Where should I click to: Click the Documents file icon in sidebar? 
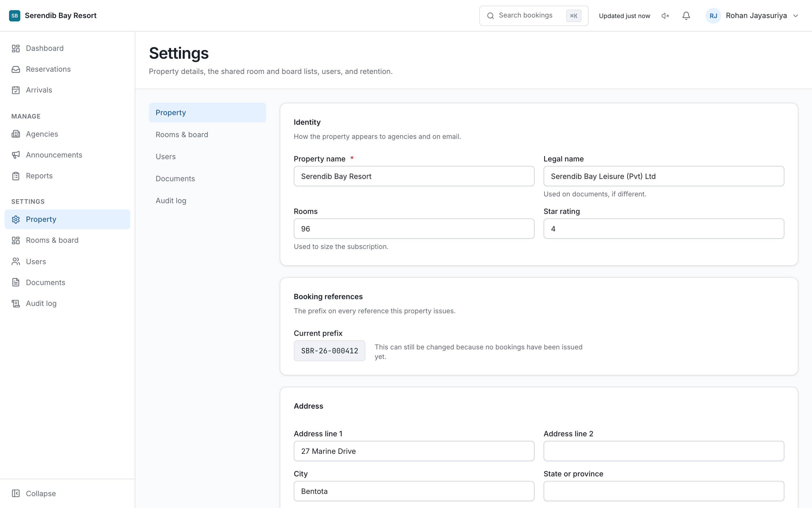point(16,282)
